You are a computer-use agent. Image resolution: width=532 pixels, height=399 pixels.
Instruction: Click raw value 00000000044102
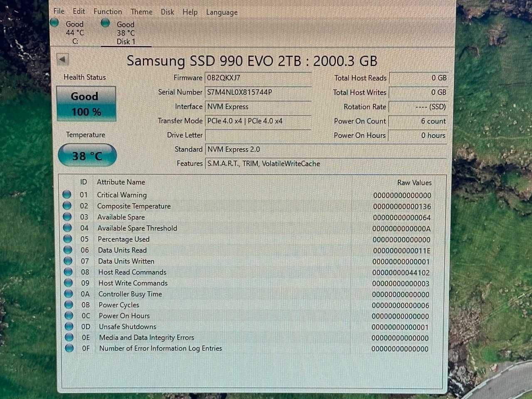[x=401, y=273]
